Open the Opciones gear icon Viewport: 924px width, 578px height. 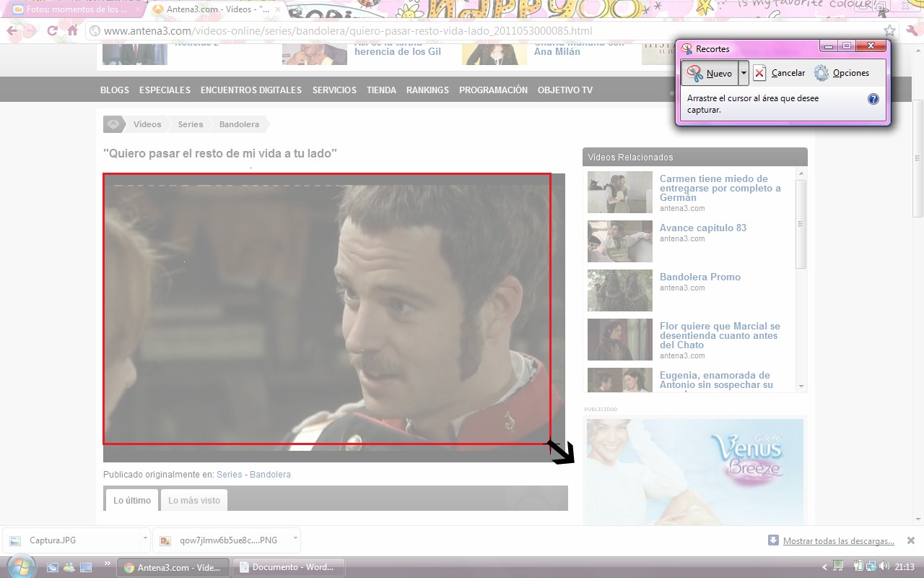[821, 73]
